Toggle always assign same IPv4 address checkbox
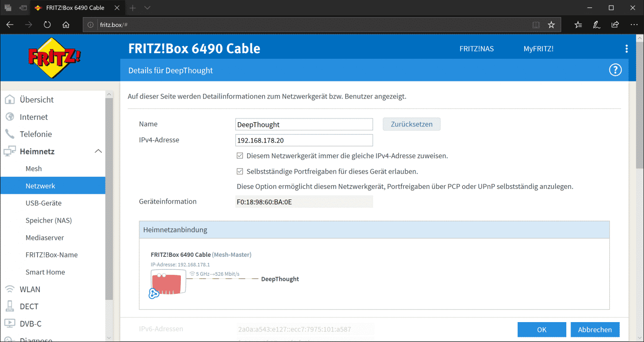 [240, 156]
